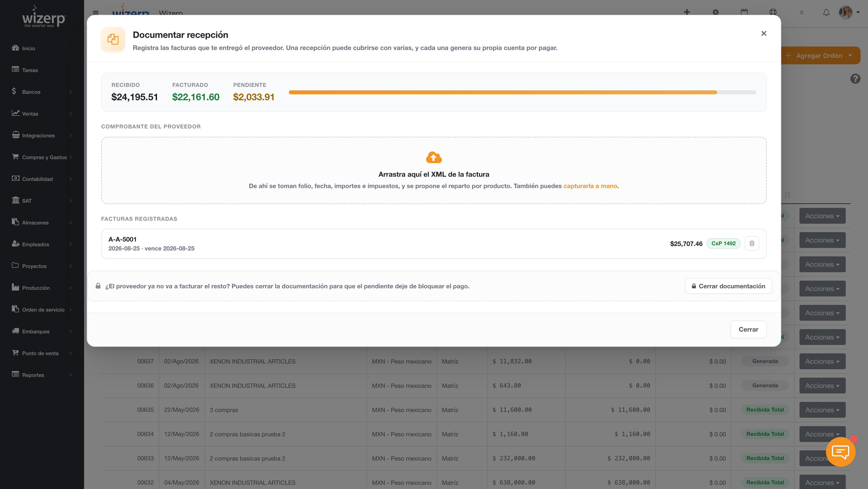868x489 pixels.
Task: Click the Tareas list icon
Action: pyautogui.click(x=16, y=69)
